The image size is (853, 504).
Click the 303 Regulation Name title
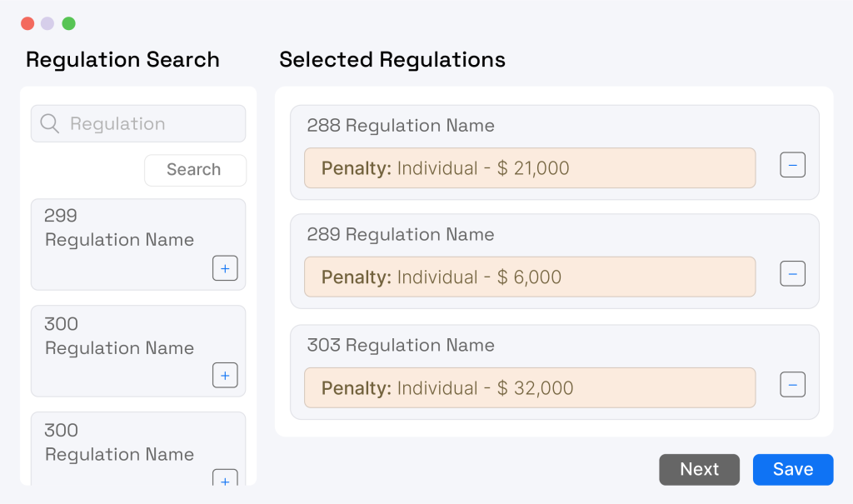point(401,345)
